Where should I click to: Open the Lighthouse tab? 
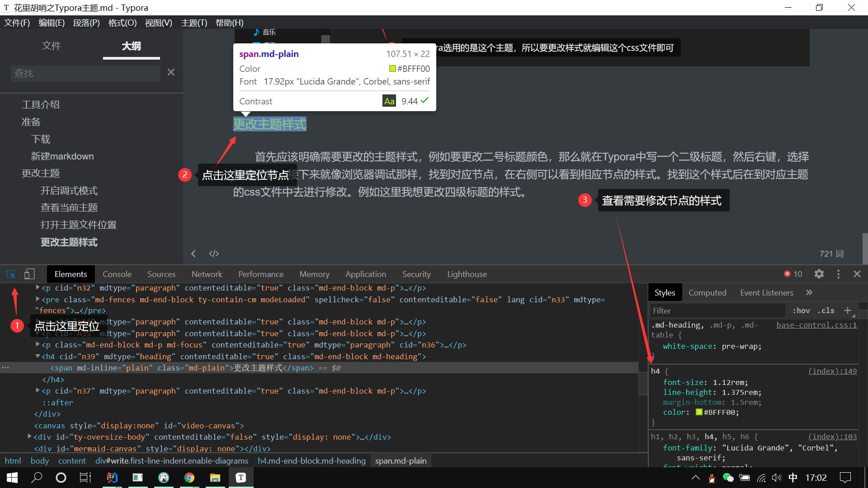[467, 274]
